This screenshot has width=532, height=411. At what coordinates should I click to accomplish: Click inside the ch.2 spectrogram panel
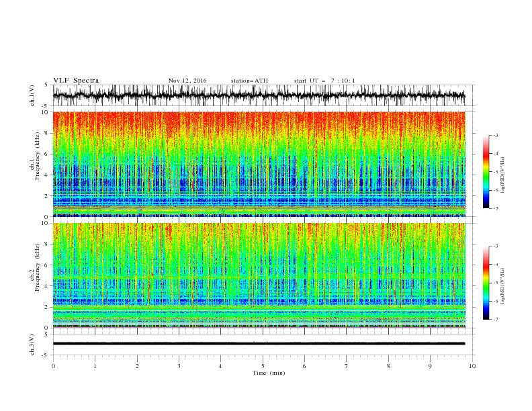coord(259,275)
